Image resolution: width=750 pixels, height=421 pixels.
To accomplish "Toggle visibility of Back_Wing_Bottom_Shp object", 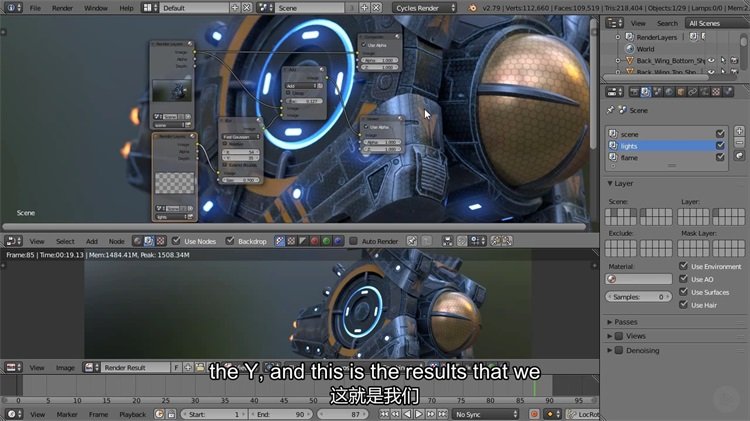I will 711,61.
